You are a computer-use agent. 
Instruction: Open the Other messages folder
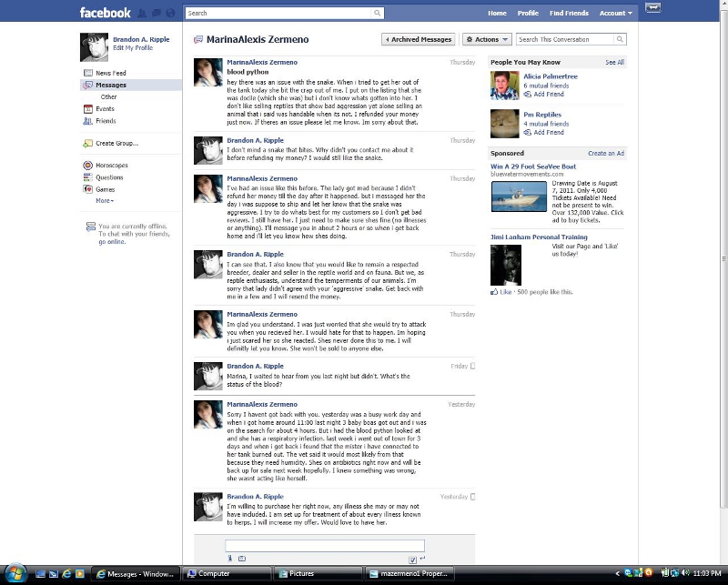pyautogui.click(x=108, y=97)
